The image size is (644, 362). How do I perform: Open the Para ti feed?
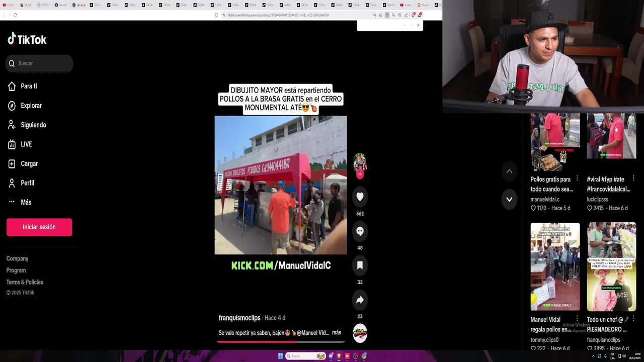click(23, 86)
